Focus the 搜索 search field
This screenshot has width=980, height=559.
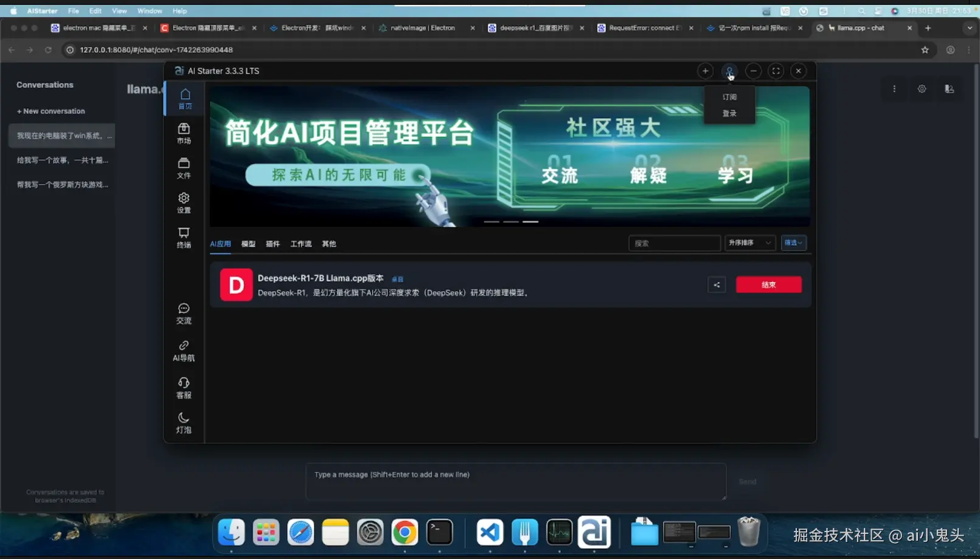674,243
